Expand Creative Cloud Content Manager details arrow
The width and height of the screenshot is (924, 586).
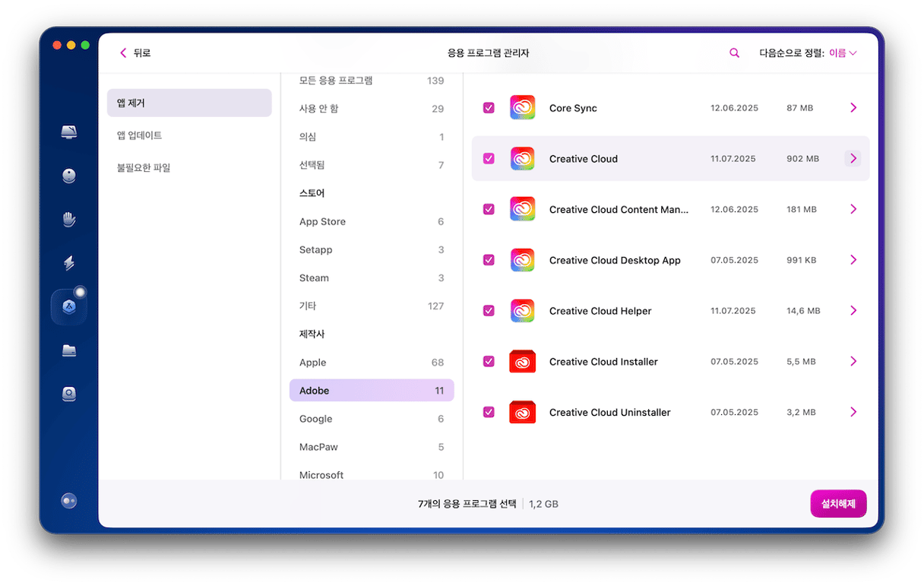pos(853,209)
